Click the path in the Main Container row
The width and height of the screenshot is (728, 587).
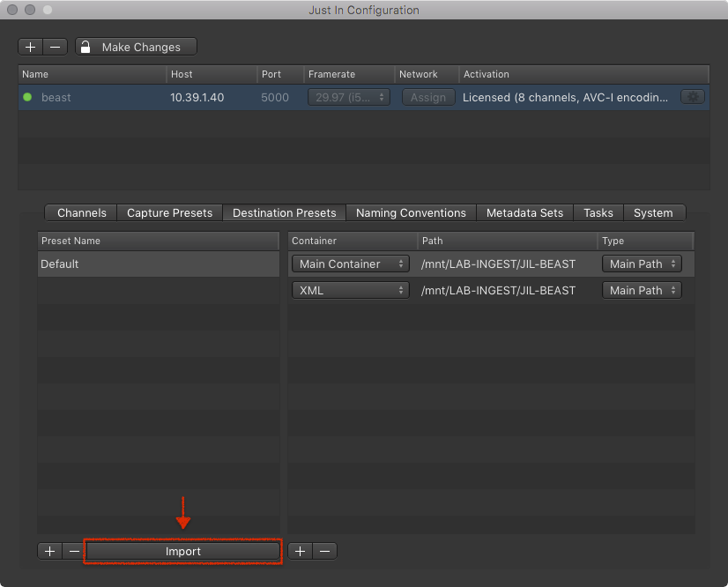click(x=498, y=264)
